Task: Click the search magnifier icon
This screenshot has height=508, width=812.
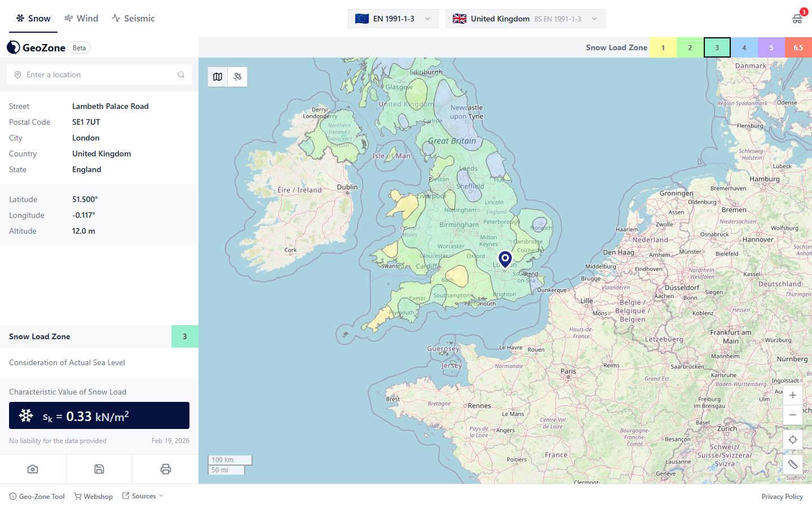Action: coord(181,75)
